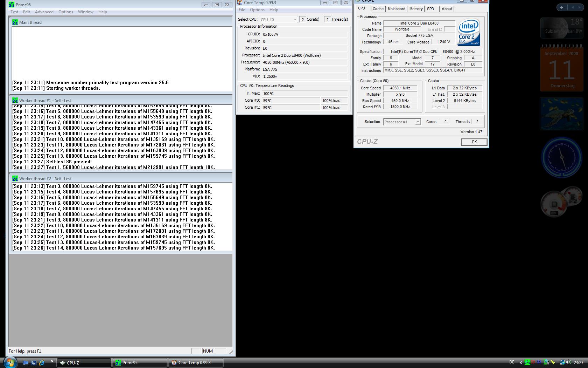The height and width of the screenshot is (368, 588).
Task: Show hidden tray icons arrow
Action: click(521, 363)
